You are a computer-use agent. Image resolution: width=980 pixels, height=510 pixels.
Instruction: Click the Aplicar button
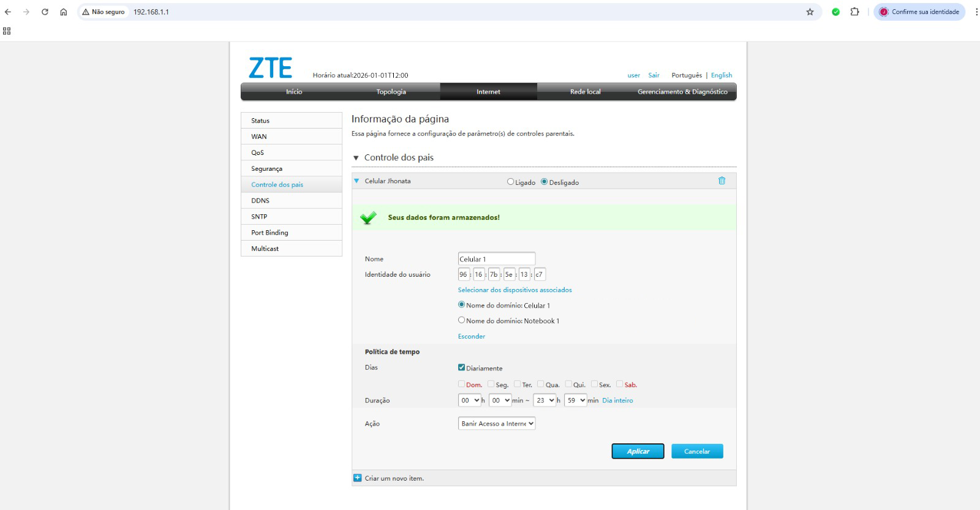638,451
